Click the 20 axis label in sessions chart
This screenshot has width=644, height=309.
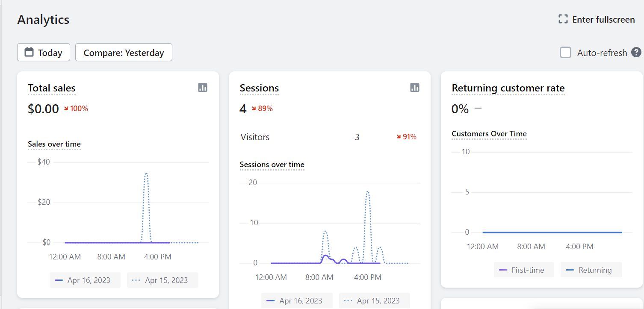coord(253,182)
